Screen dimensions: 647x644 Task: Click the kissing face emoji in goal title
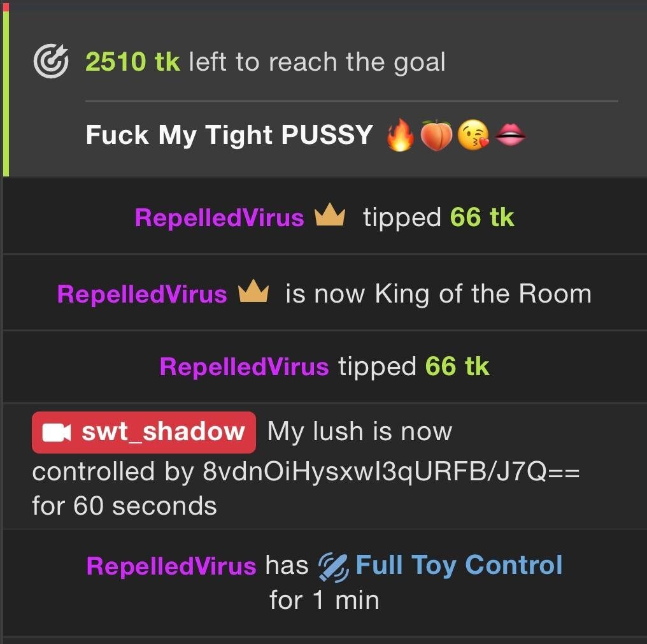click(x=473, y=135)
